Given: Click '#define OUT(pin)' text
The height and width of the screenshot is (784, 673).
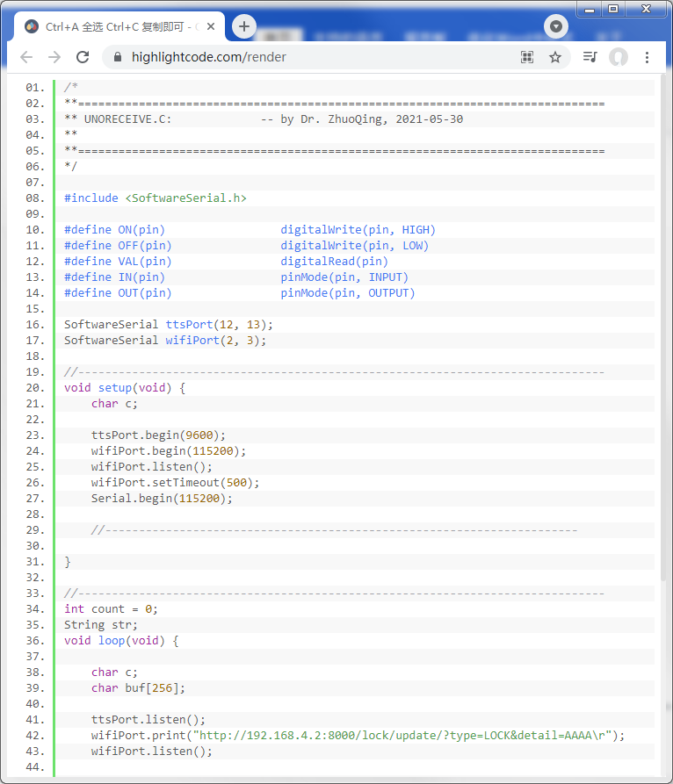Looking at the screenshot, I should tap(118, 293).
